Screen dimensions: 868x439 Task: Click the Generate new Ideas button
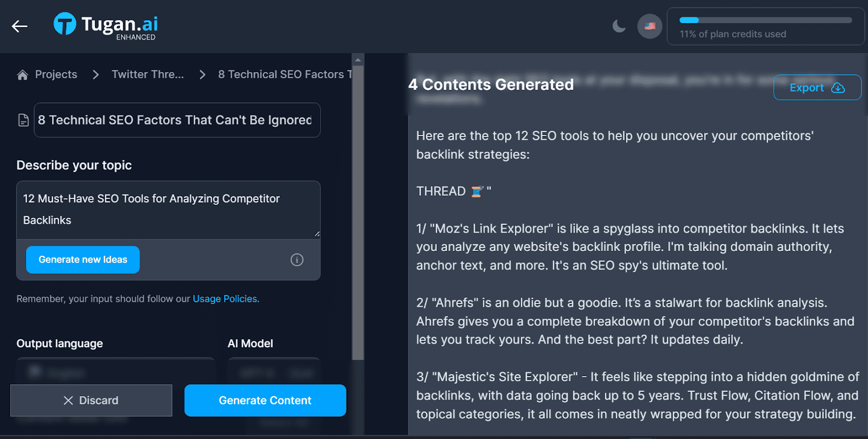[83, 260]
